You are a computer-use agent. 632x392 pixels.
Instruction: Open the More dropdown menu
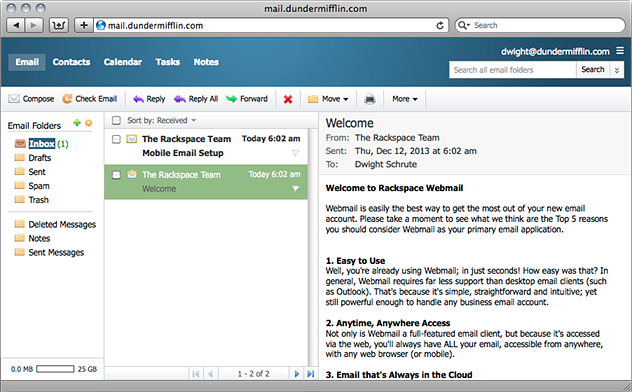(405, 99)
